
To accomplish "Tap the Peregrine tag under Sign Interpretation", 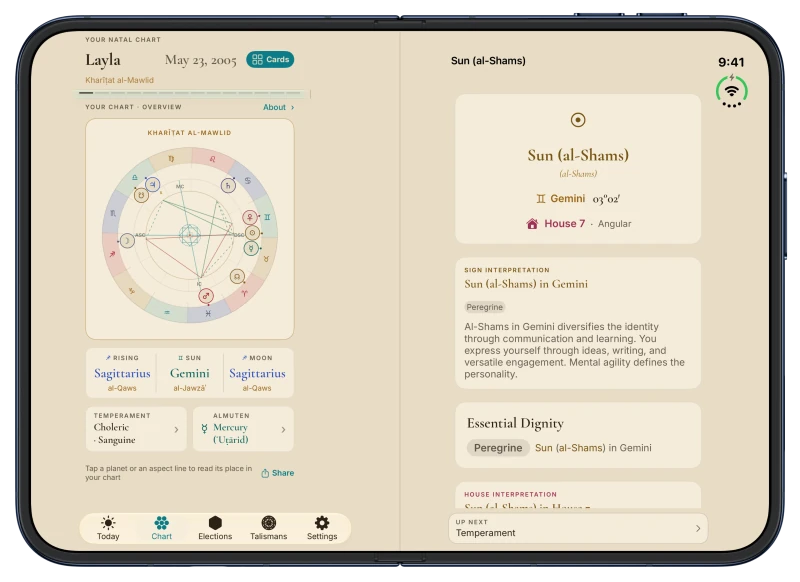I will click(x=485, y=307).
